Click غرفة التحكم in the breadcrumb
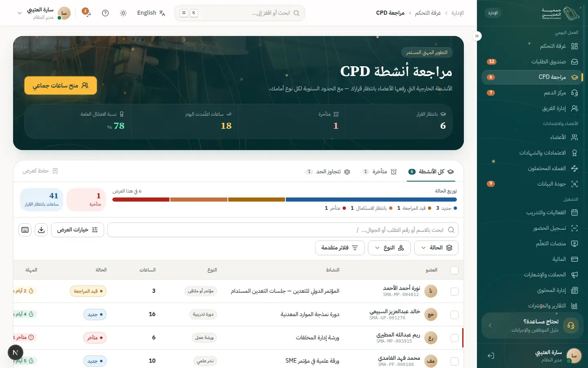588x368 pixels. point(428,13)
